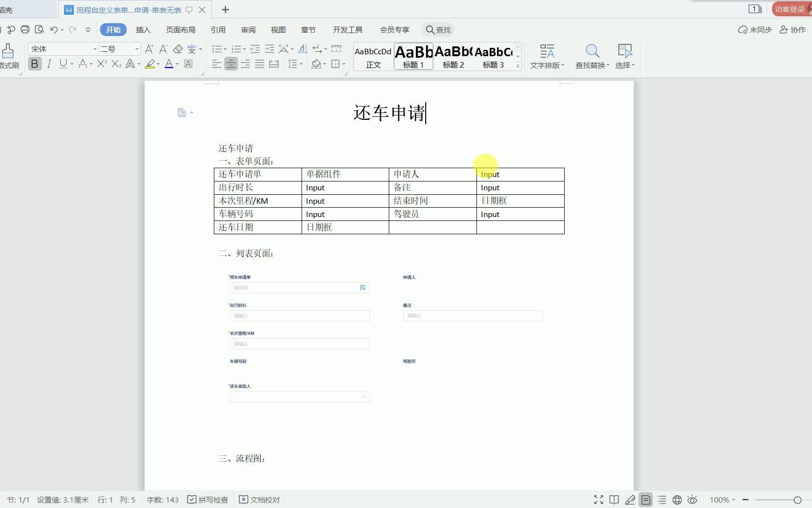Image resolution: width=812 pixels, height=508 pixels.
Task: Click the distributed alignment icon
Action: [x=274, y=64]
